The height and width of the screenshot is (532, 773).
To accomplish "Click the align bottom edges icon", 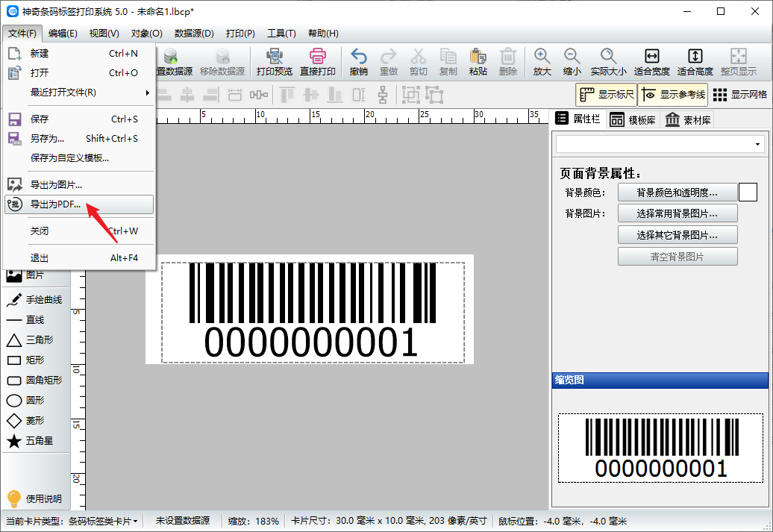I will tap(335, 95).
